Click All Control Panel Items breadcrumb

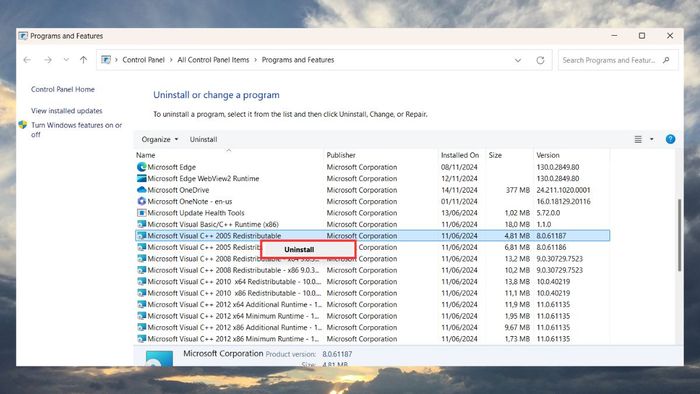[213, 60]
